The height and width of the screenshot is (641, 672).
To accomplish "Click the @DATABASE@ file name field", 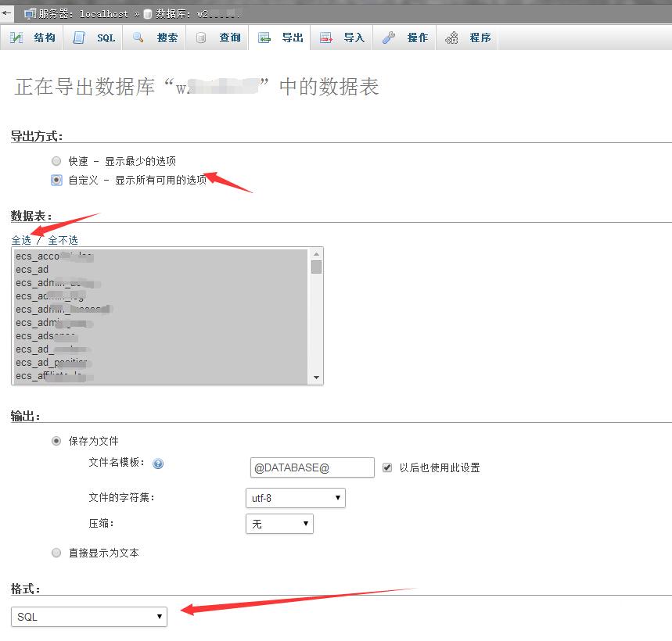I will [x=311, y=467].
